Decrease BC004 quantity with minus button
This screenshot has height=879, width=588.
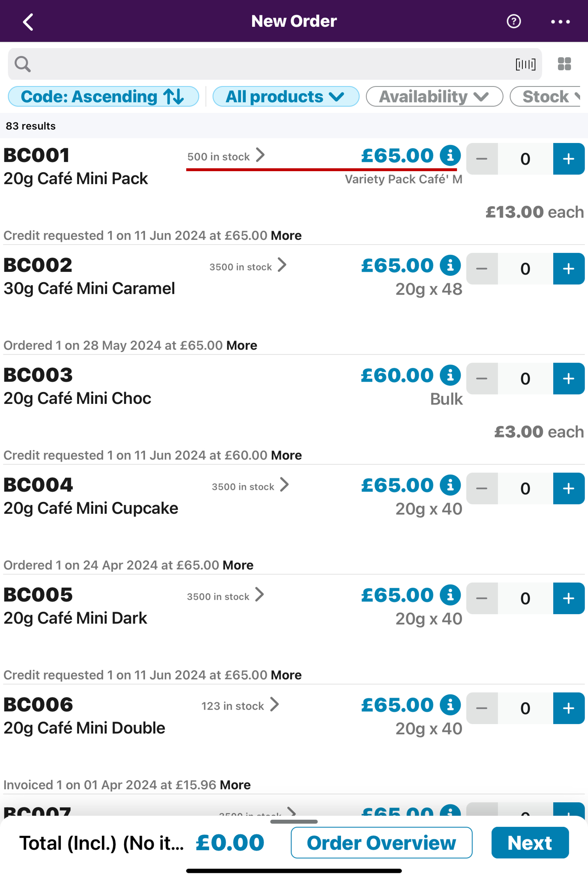(x=481, y=489)
